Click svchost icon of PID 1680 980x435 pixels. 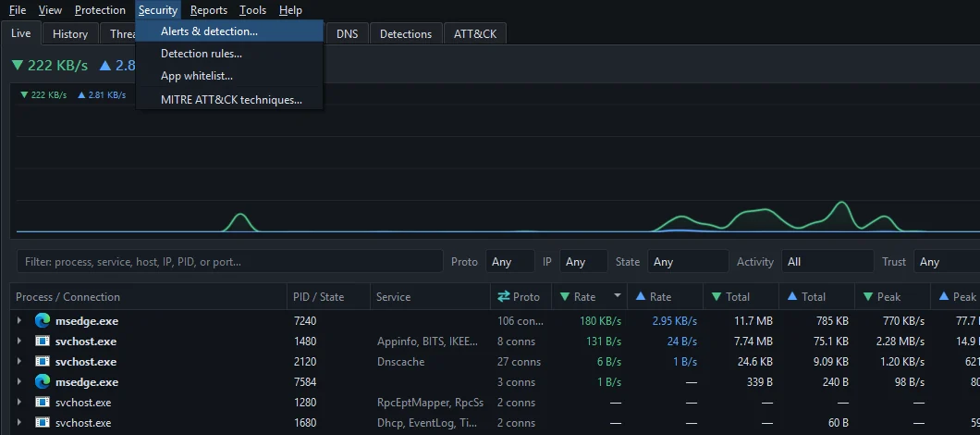click(43, 422)
